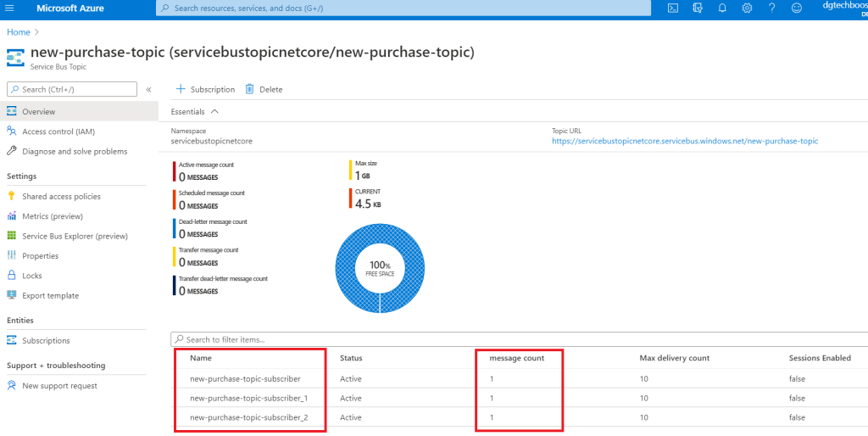
Task: Select Service Bus Explorer (preview)
Action: pyautogui.click(x=75, y=236)
